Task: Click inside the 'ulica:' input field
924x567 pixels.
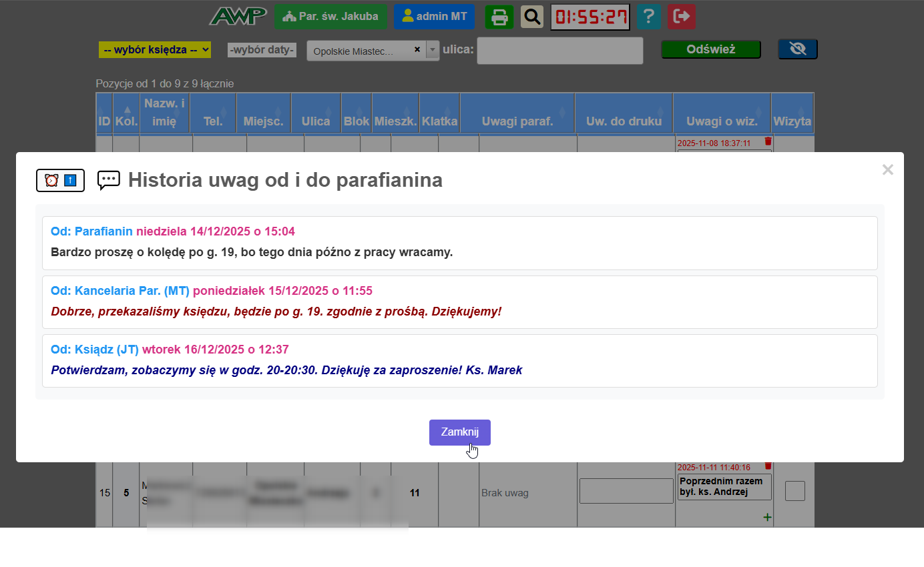Action: click(559, 50)
